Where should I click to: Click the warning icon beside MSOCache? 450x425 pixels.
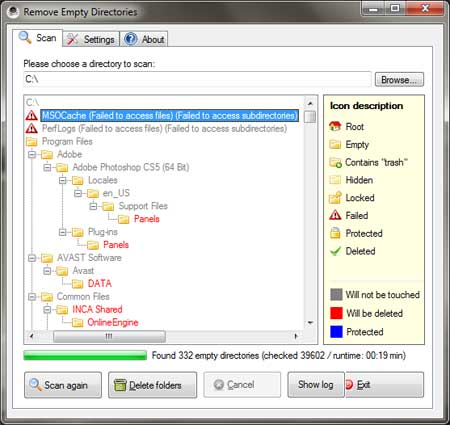[31, 115]
